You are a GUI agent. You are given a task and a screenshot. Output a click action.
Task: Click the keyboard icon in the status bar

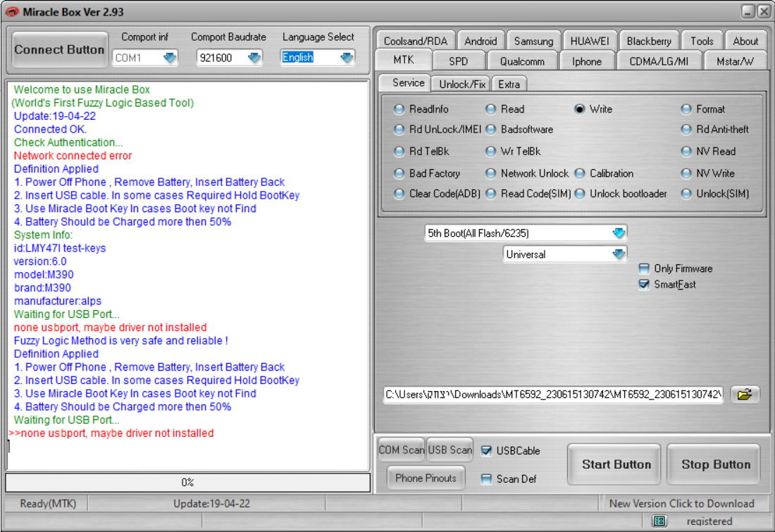coord(659,521)
